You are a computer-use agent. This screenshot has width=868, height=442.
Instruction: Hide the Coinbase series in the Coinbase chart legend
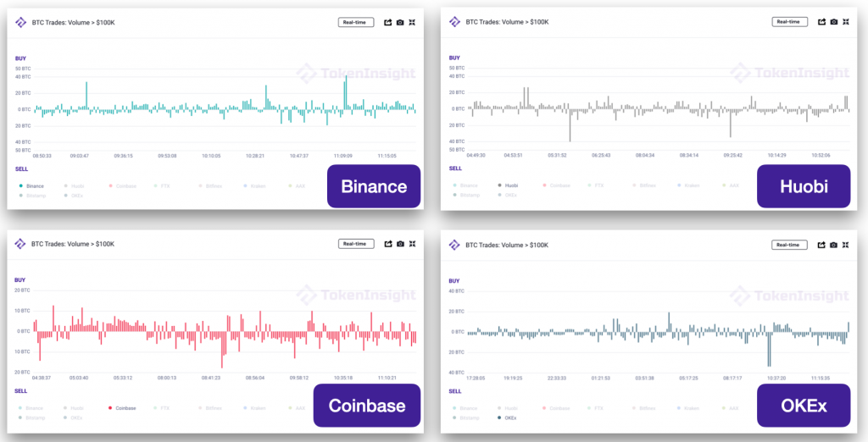click(122, 407)
